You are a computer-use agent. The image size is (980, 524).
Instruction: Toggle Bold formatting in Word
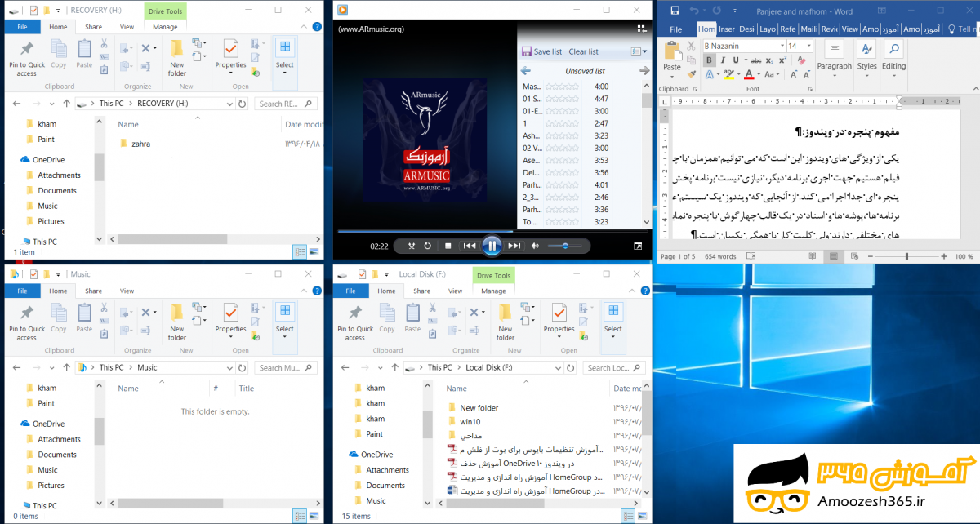point(709,60)
